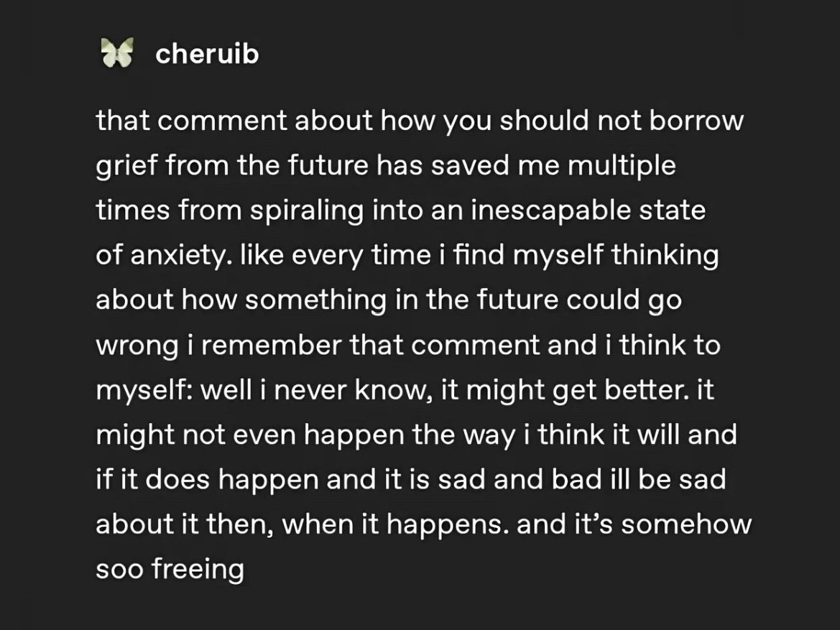
Task: Open the cheruib profile link
Action: click(x=206, y=54)
